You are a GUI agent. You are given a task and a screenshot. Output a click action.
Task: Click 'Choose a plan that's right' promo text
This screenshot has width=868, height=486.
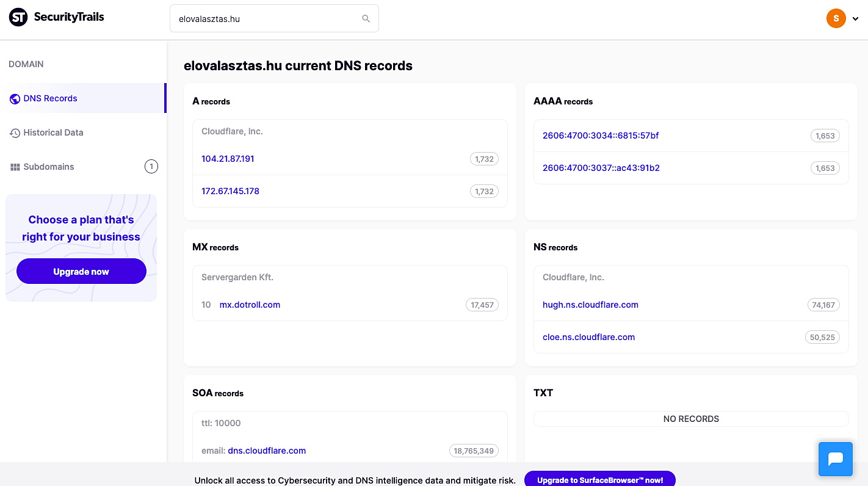(81, 228)
